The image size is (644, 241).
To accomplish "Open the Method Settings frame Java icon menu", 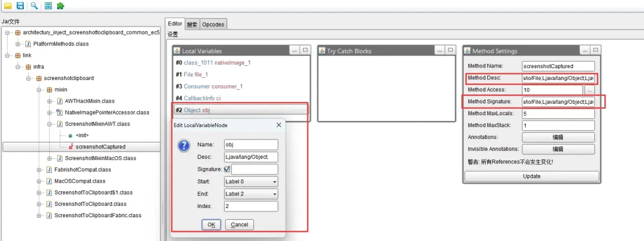I will [x=468, y=51].
